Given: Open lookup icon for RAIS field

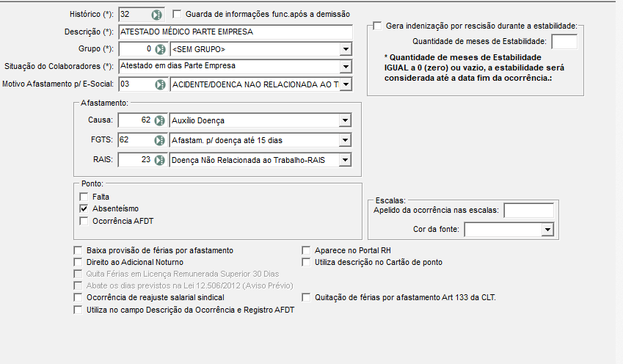Looking at the screenshot, I should coord(159,160).
